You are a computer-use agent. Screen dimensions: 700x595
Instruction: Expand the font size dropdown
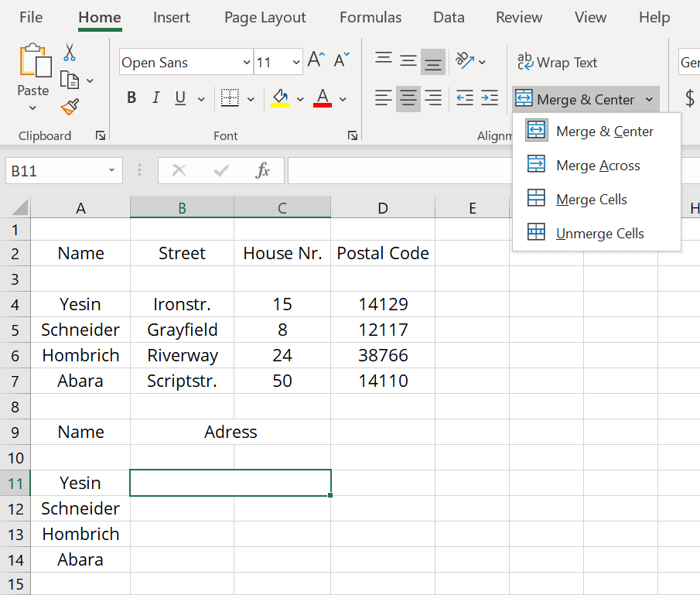pyautogui.click(x=296, y=63)
